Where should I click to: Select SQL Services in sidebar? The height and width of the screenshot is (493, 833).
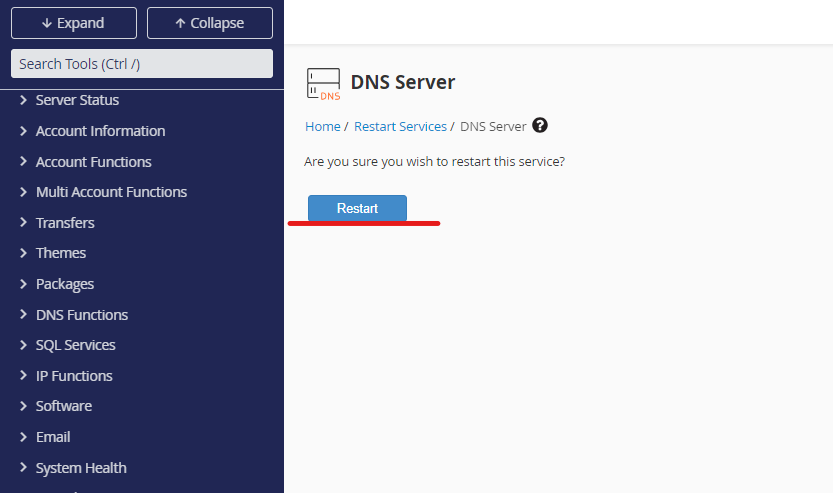pyautogui.click(x=75, y=345)
